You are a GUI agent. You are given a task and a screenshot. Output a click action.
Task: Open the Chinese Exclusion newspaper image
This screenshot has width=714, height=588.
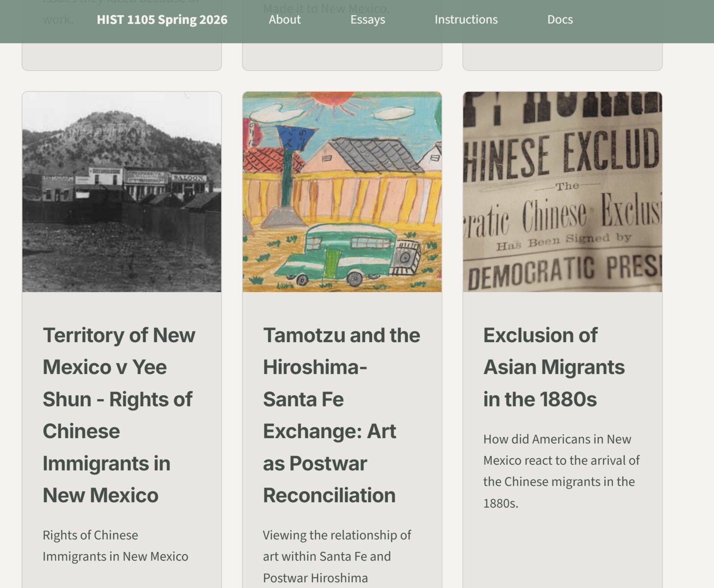562,192
